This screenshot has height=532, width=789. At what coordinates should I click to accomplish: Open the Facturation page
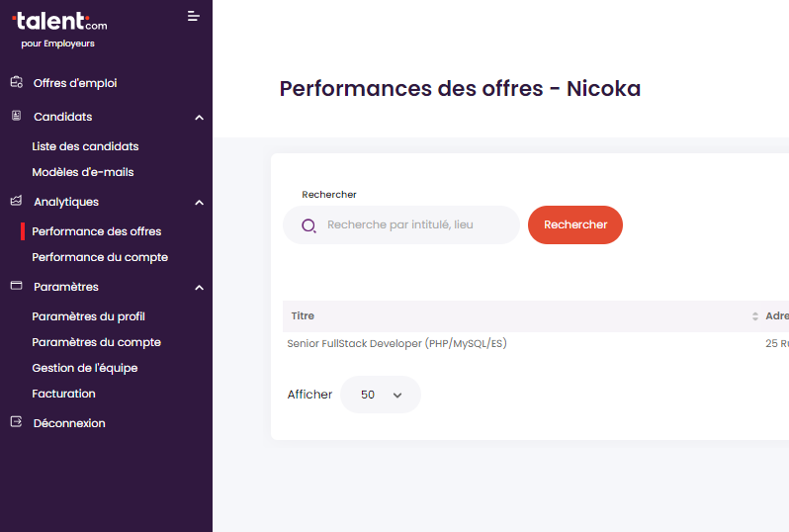coord(63,394)
